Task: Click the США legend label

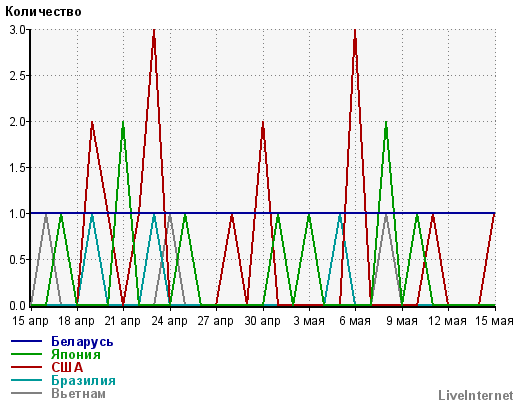Action: coord(67,367)
